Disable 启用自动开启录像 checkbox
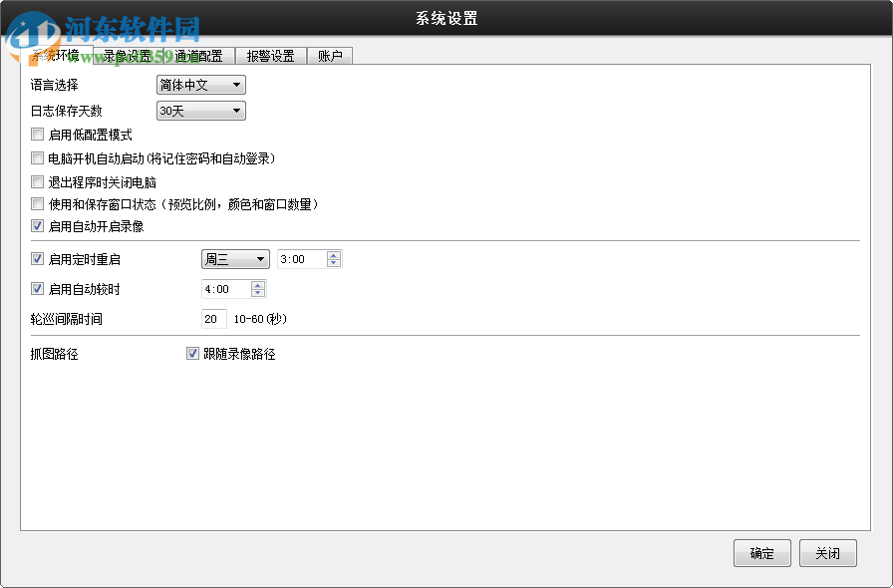 [37, 226]
